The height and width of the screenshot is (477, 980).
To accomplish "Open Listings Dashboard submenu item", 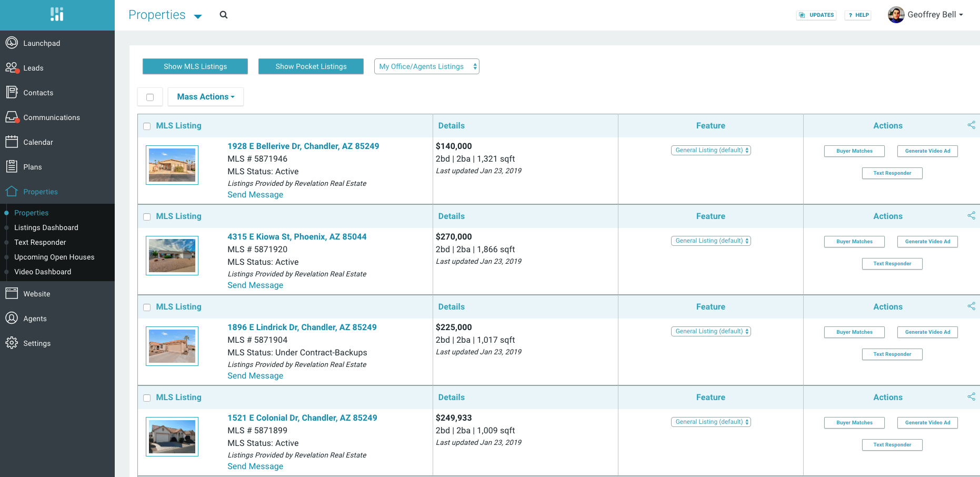I will pyautogui.click(x=46, y=227).
